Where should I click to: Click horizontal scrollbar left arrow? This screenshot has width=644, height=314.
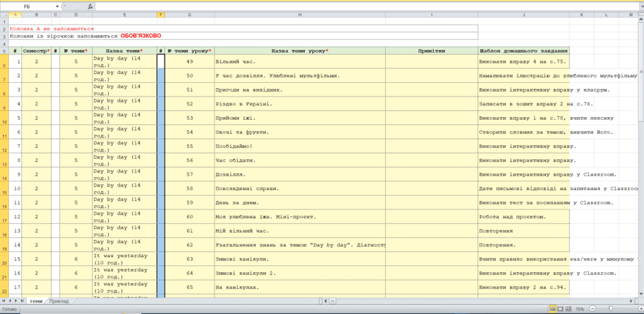325,301
